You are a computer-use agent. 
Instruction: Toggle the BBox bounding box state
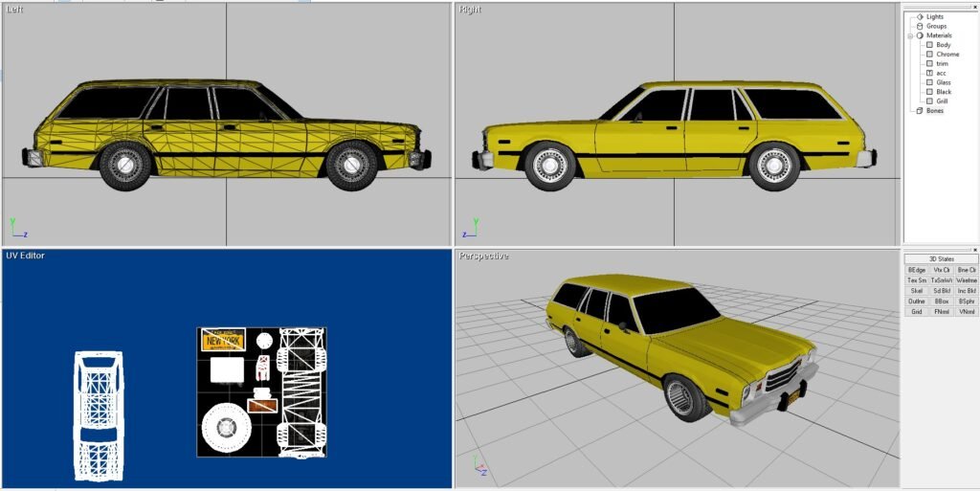[x=942, y=301]
